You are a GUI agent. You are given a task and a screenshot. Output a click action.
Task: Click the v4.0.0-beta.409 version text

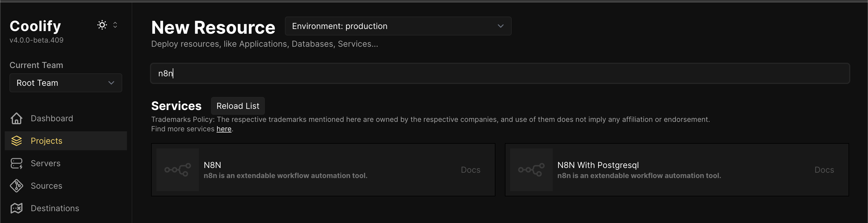pos(36,40)
